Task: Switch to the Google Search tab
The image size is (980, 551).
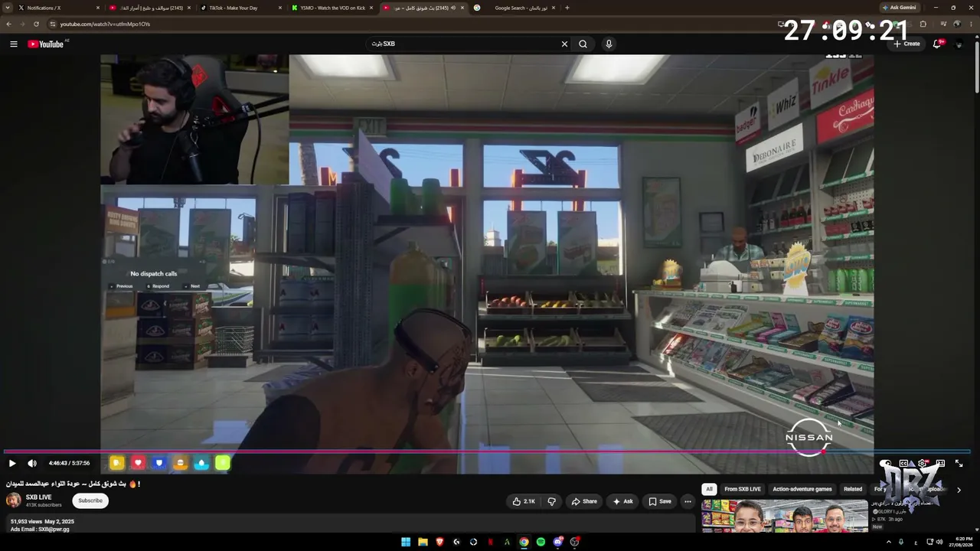Action: point(514,8)
